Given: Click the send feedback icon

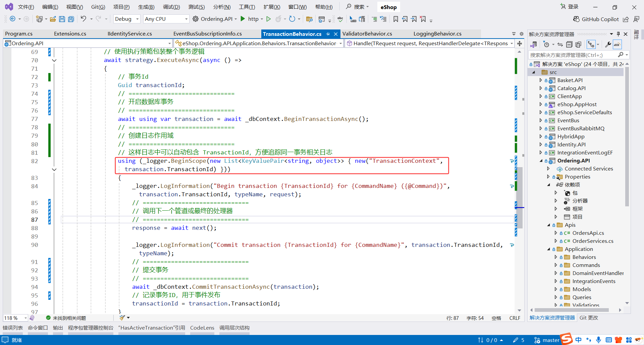Looking at the screenshot, I should 636,19.
